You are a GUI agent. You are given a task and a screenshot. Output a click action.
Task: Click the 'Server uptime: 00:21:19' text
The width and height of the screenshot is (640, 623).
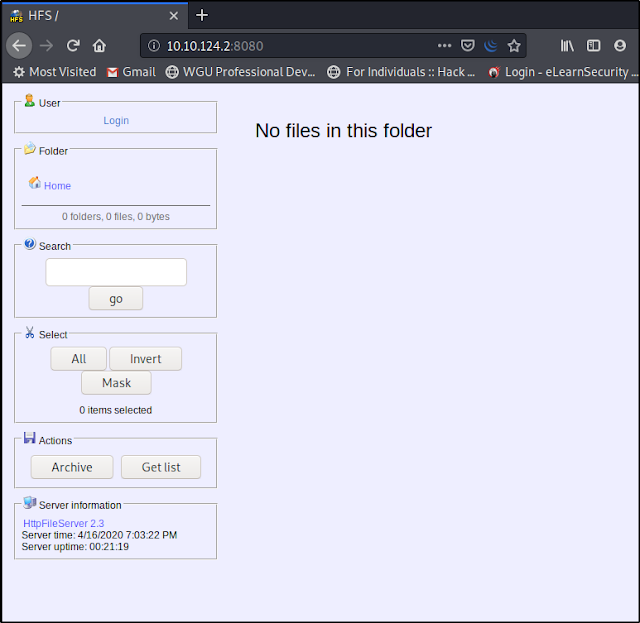click(x=75, y=547)
